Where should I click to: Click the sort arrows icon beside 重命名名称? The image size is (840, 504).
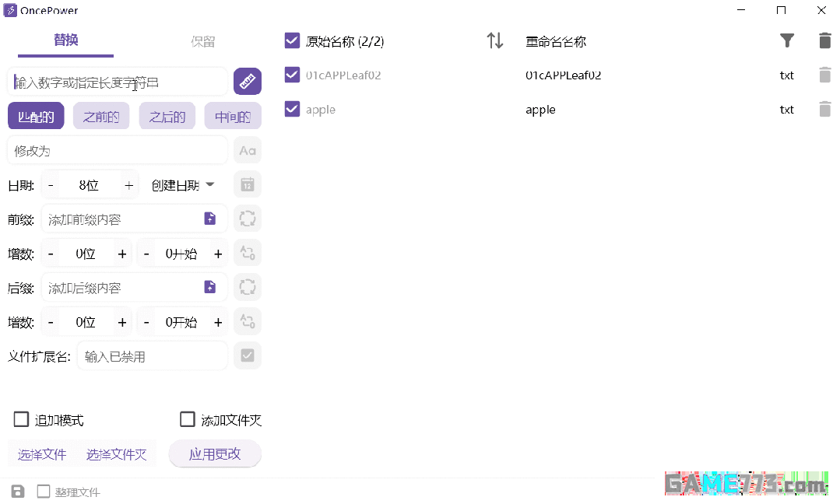(x=494, y=41)
